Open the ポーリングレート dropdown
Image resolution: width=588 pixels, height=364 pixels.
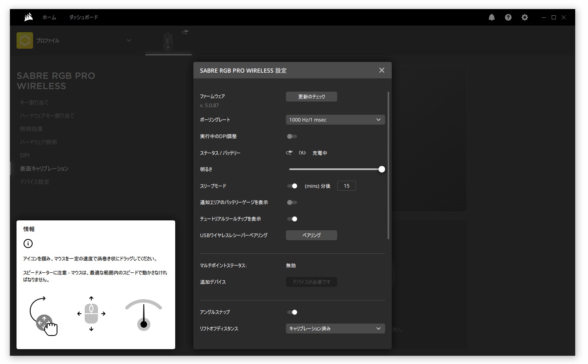click(x=336, y=120)
